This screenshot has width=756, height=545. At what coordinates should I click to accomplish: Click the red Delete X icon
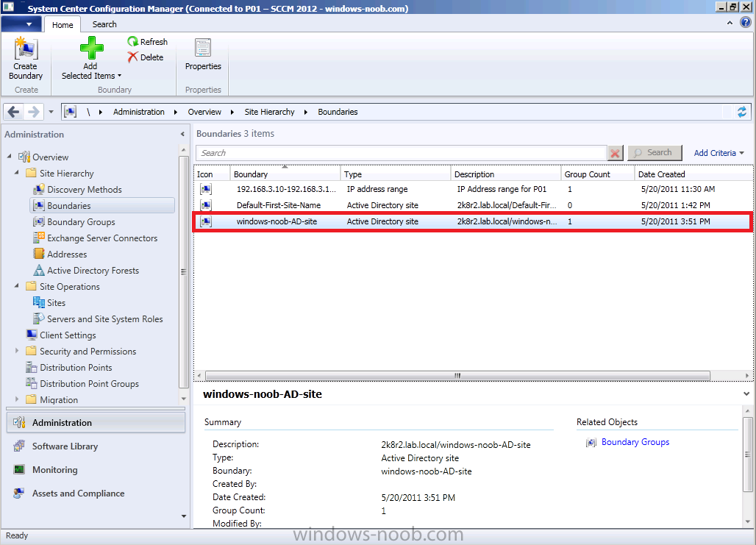click(x=132, y=57)
